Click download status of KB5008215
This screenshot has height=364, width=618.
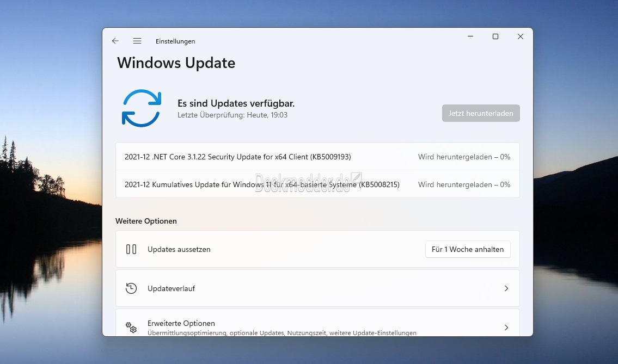point(464,184)
